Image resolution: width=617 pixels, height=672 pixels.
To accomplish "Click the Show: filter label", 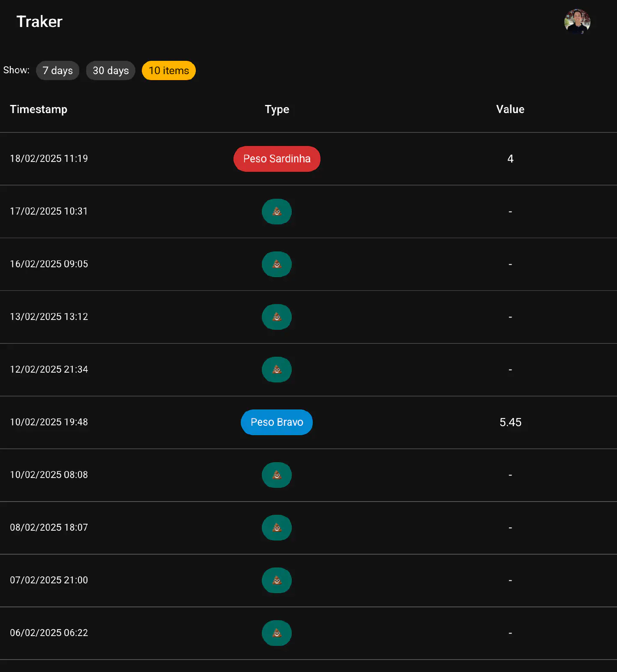I will click(16, 70).
